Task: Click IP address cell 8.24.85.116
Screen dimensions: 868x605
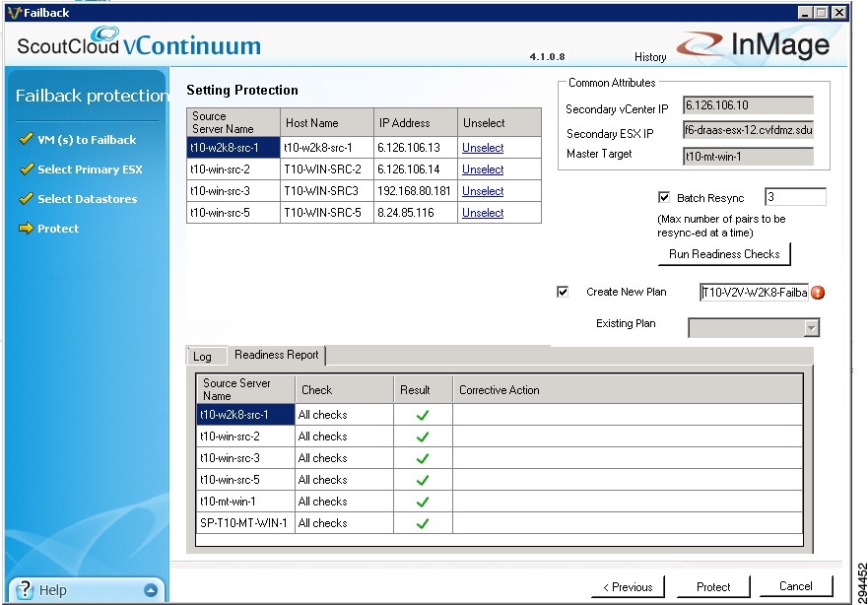Action: (415, 213)
